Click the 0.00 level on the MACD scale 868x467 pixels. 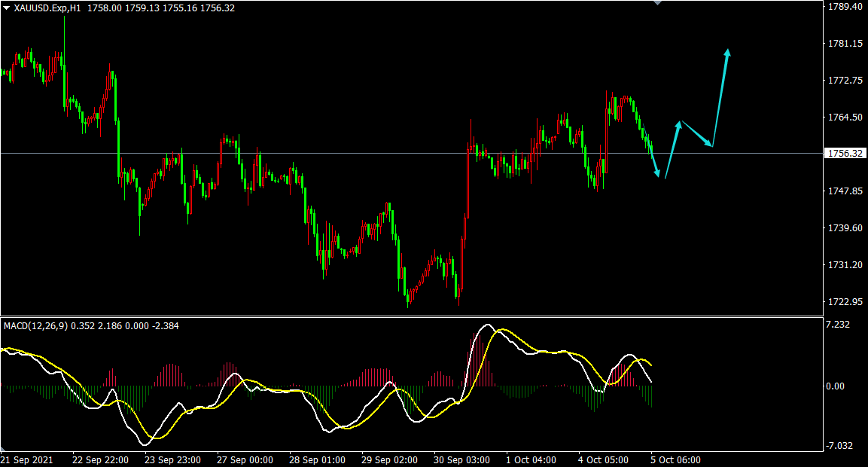[x=836, y=386]
